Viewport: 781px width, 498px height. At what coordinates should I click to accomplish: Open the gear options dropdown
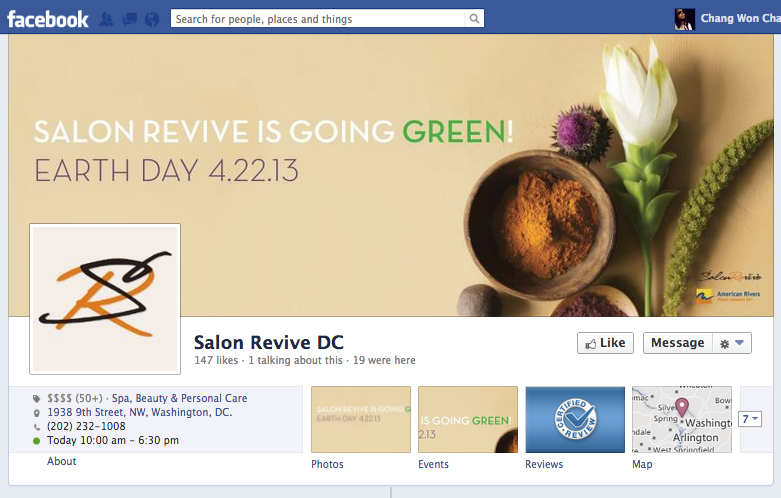click(732, 343)
